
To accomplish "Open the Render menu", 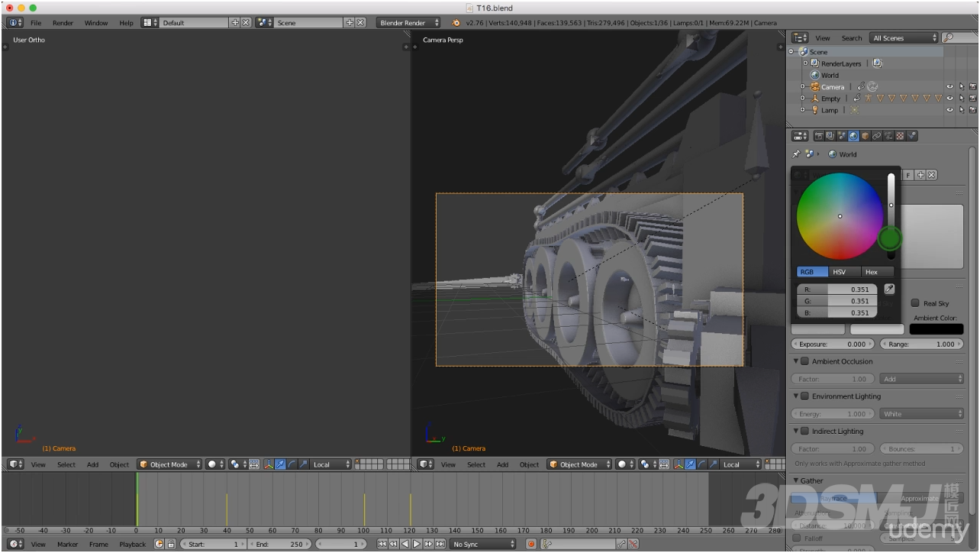I will coord(63,23).
